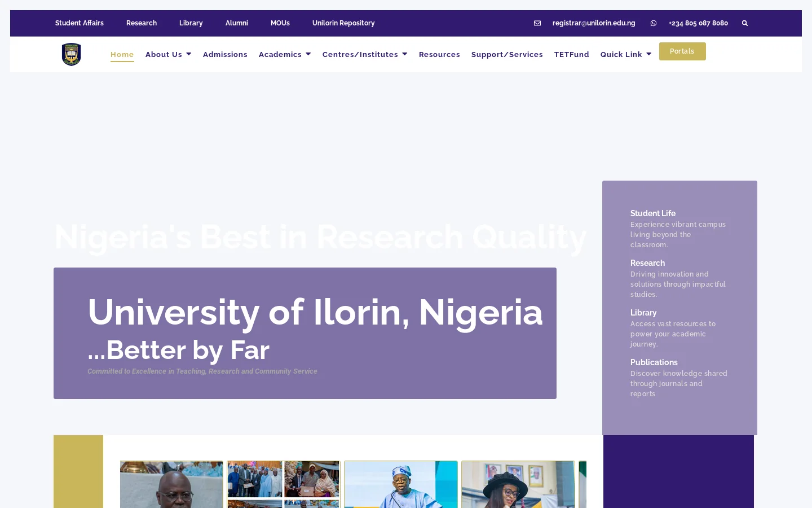Click the Portals button

(682, 51)
